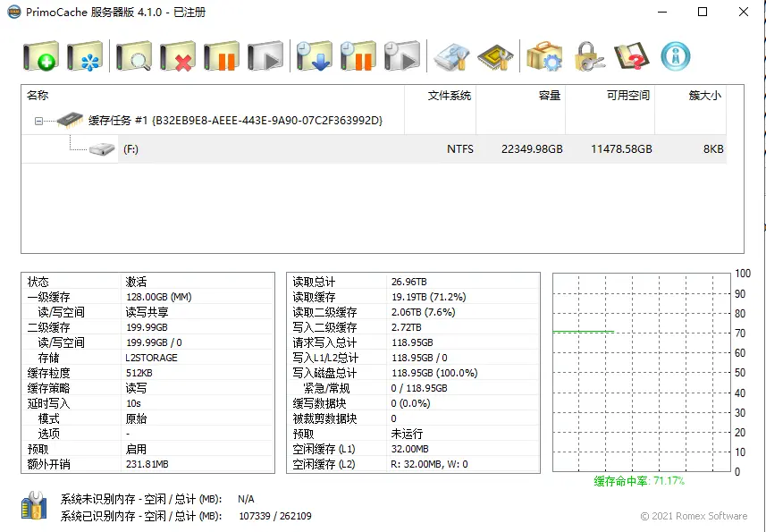
Task: Click the 缓存命中率: 71.17% label
Action: (639, 481)
